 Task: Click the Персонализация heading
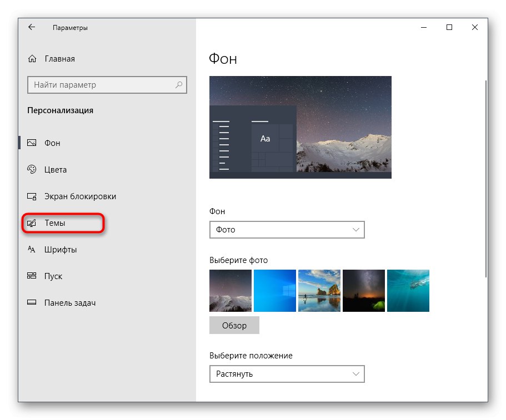(x=61, y=110)
